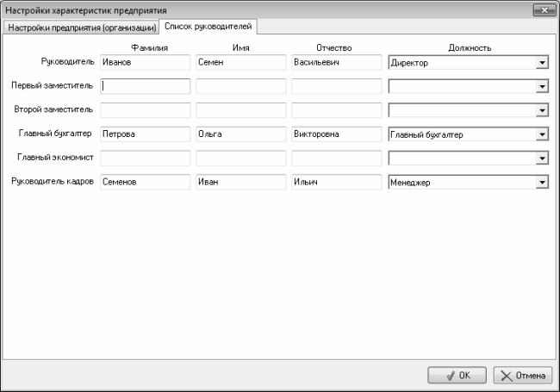Click surname field containing Иванов
Screen dimensions: 560x392
coord(145,62)
